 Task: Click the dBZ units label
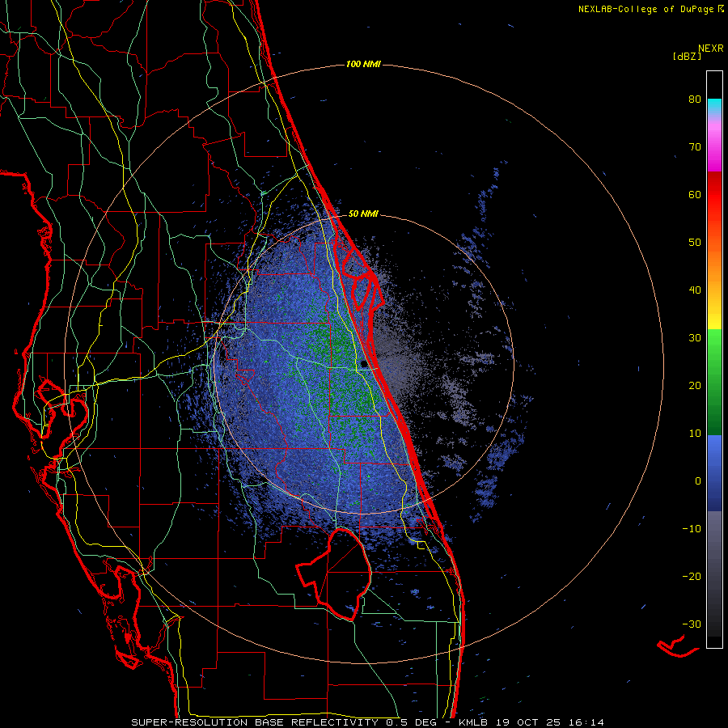[687, 56]
